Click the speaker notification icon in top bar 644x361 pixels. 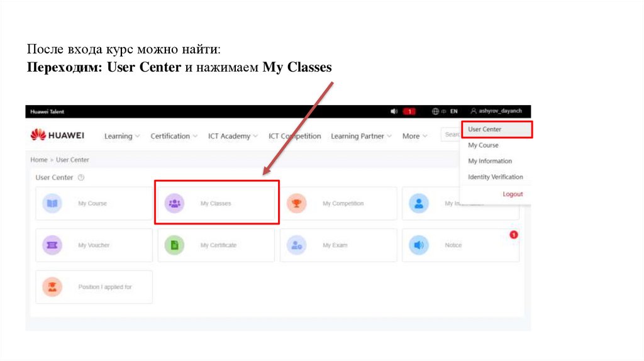[394, 111]
